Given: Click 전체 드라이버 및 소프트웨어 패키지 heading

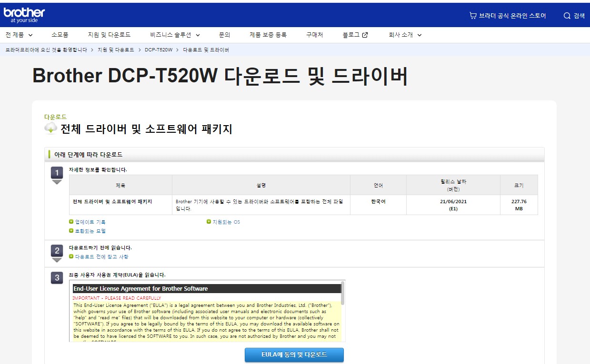Looking at the screenshot, I should 146,128.
